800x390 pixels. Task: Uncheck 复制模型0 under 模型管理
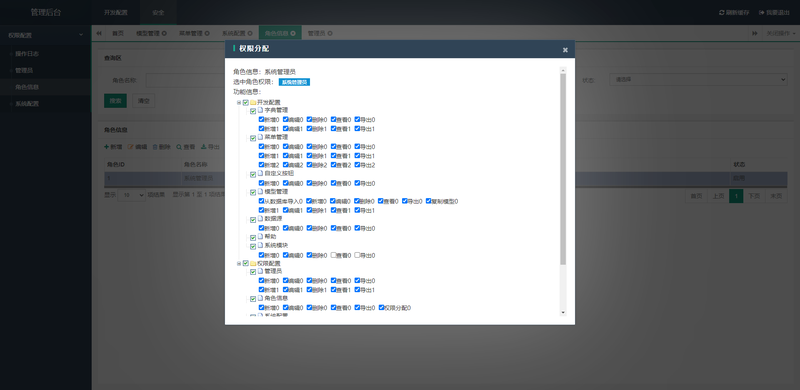429,201
